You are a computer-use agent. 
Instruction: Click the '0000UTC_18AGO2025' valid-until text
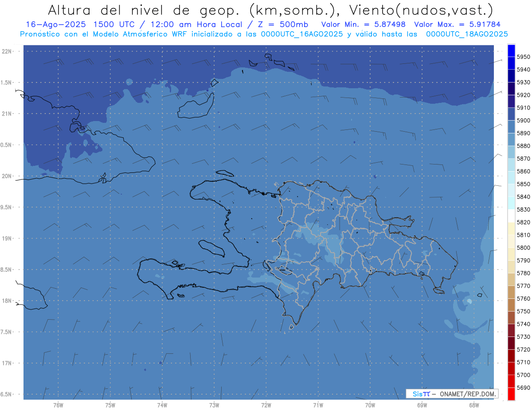click(467, 34)
